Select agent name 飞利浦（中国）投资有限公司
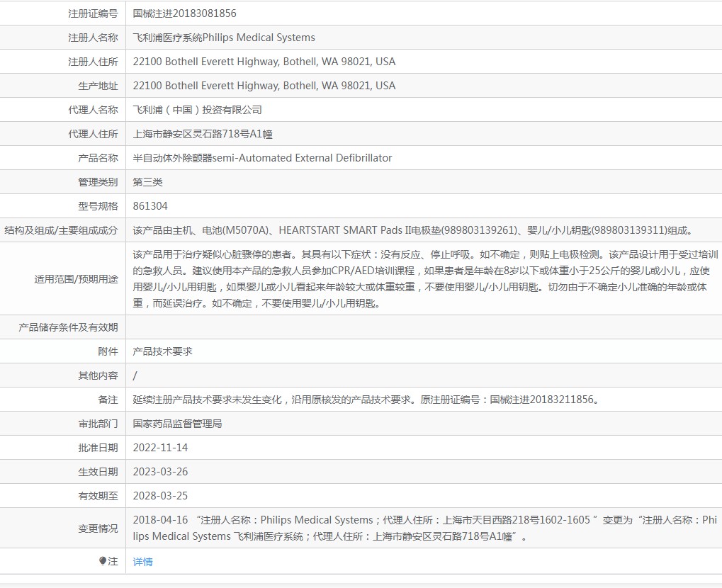This screenshot has height=588, width=722. click(198, 110)
